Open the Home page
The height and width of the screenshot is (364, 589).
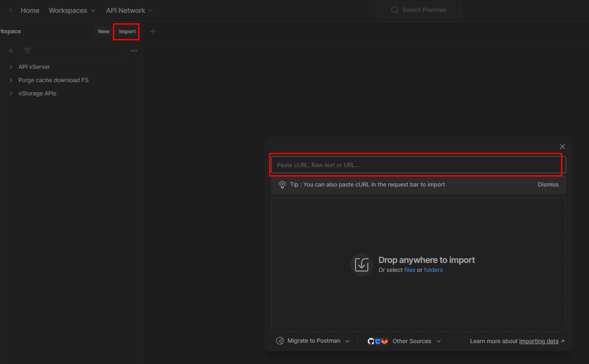[x=30, y=10]
